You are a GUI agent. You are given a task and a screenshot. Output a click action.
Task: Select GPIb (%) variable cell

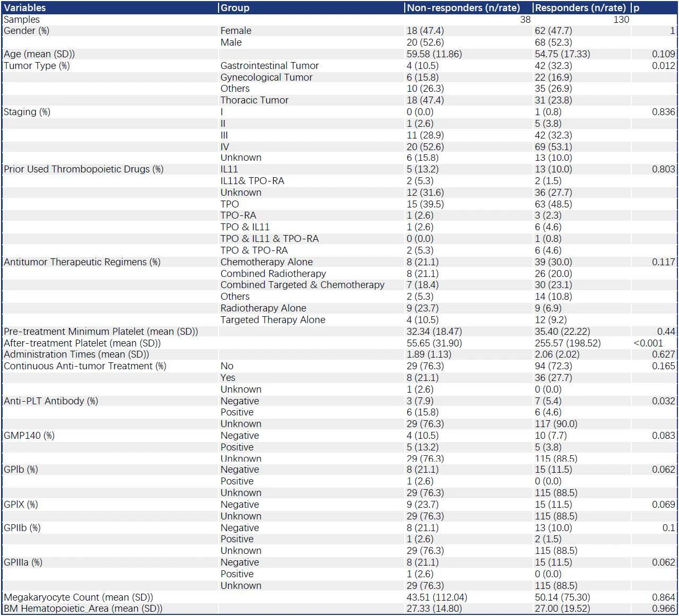[x=21, y=470]
